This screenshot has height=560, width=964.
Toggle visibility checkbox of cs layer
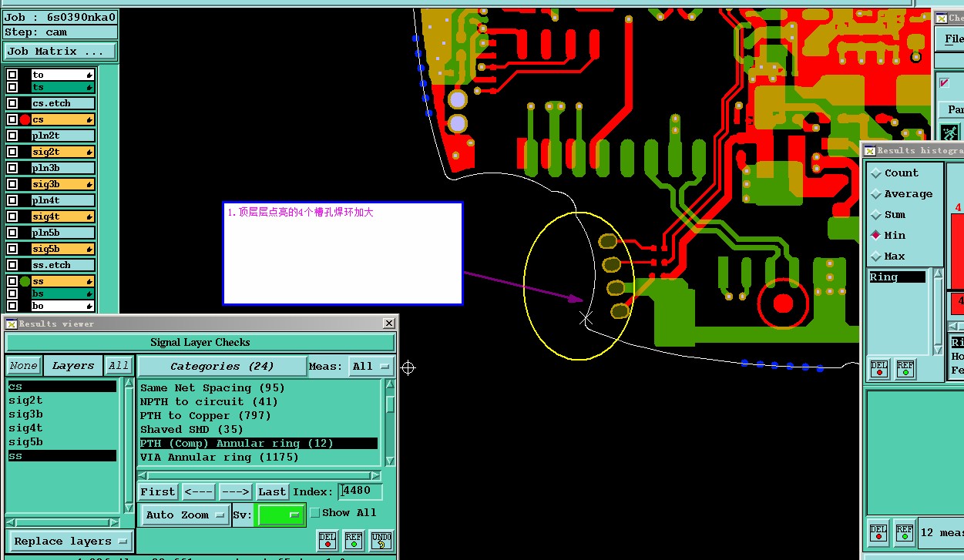(12, 119)
